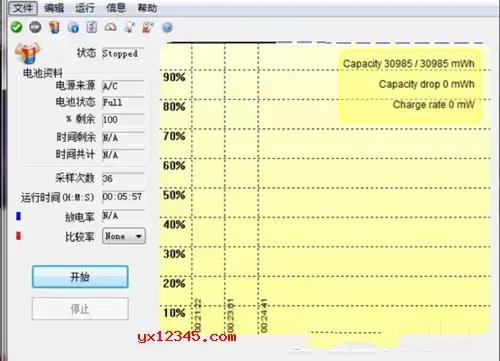The width and height of the screenshot is (500, 361).
Task: Click the % 剩余 field showing 100
Action: [x=123, y=120]
